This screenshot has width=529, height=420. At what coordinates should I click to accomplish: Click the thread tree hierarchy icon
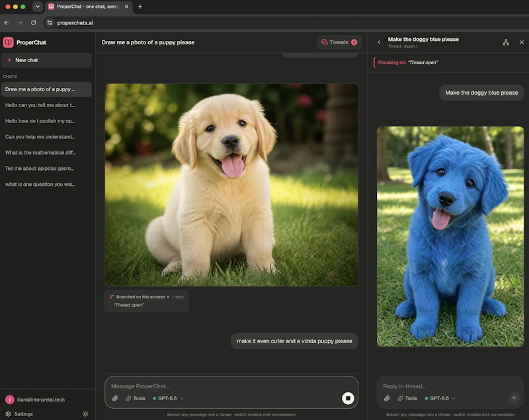pos(506,42)
